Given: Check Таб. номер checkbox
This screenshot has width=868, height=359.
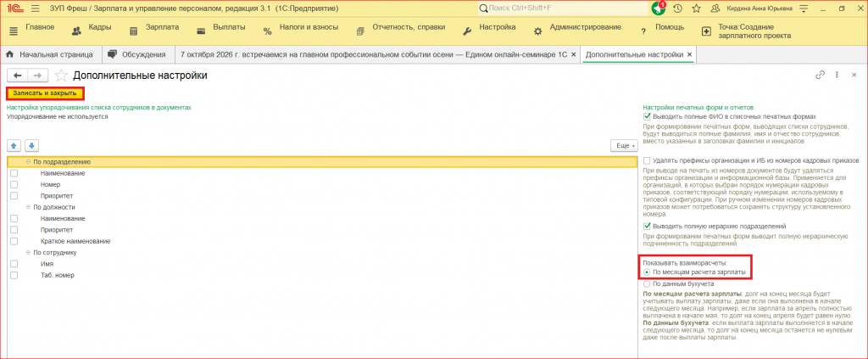Looking at the screenshot, I should [14, 275].
